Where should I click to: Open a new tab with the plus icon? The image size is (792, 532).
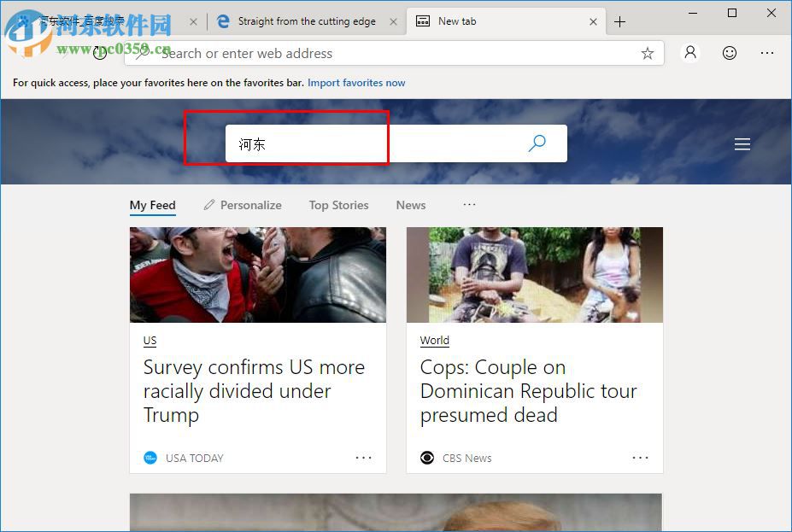click(619, 21)
